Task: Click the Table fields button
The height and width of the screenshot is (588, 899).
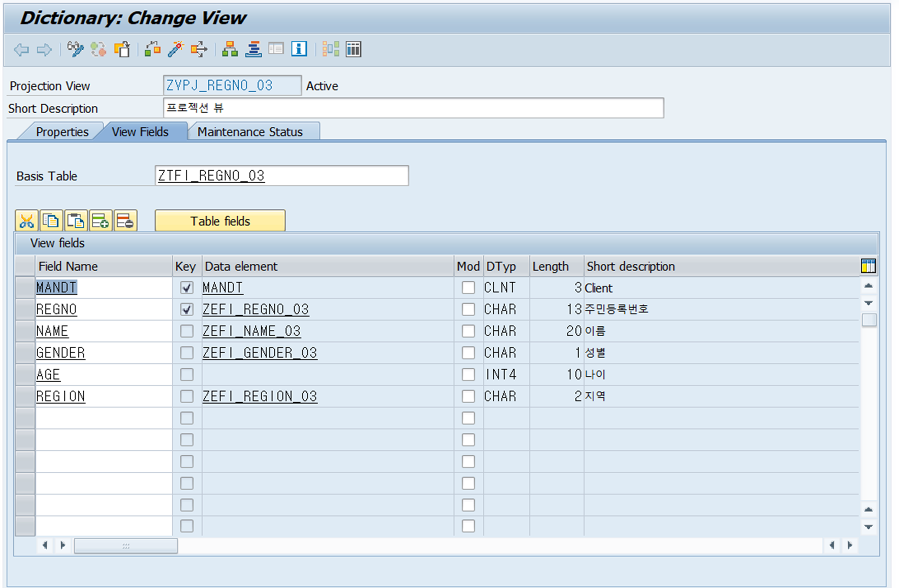Action: click(220, 221)
